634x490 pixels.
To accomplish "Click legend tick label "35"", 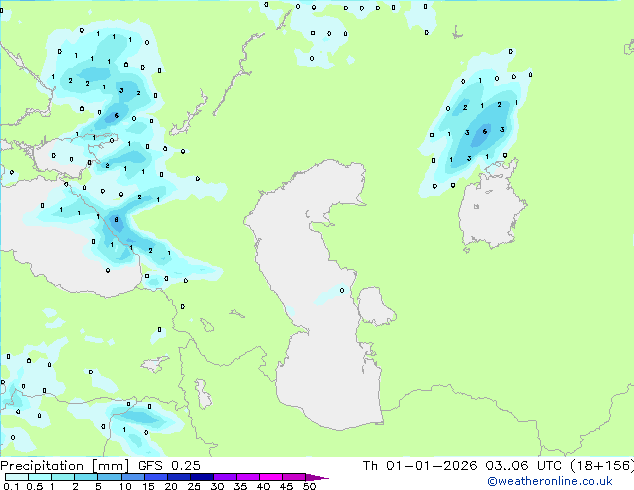I will [240, 486].
